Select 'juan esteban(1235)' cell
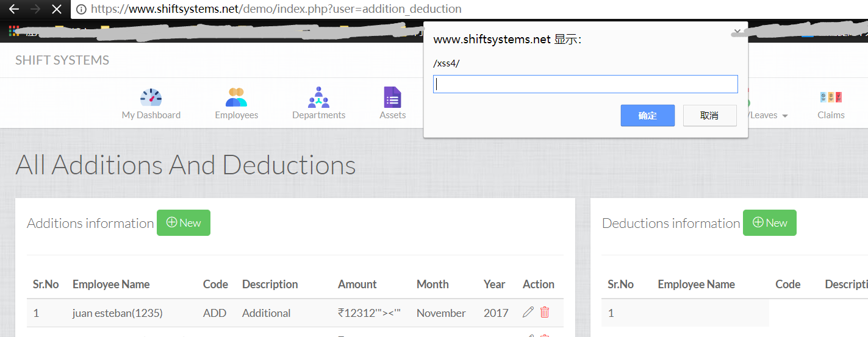 117,313
